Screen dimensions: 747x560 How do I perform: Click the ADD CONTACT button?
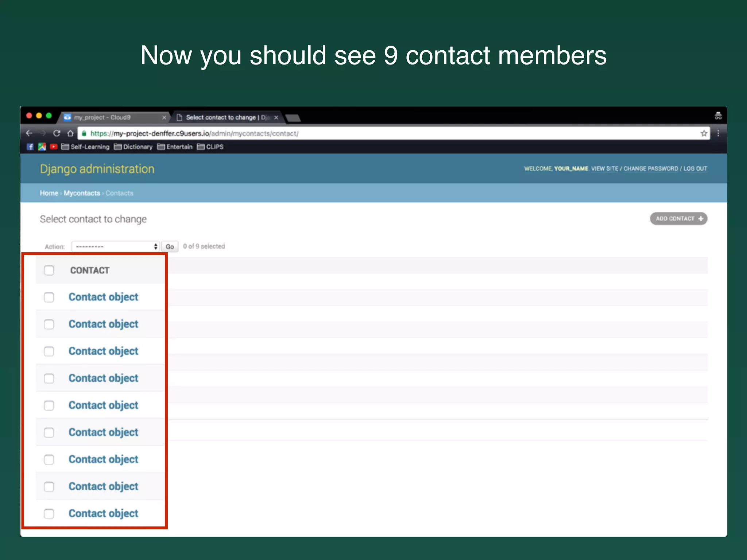click(x=678, y=219)
